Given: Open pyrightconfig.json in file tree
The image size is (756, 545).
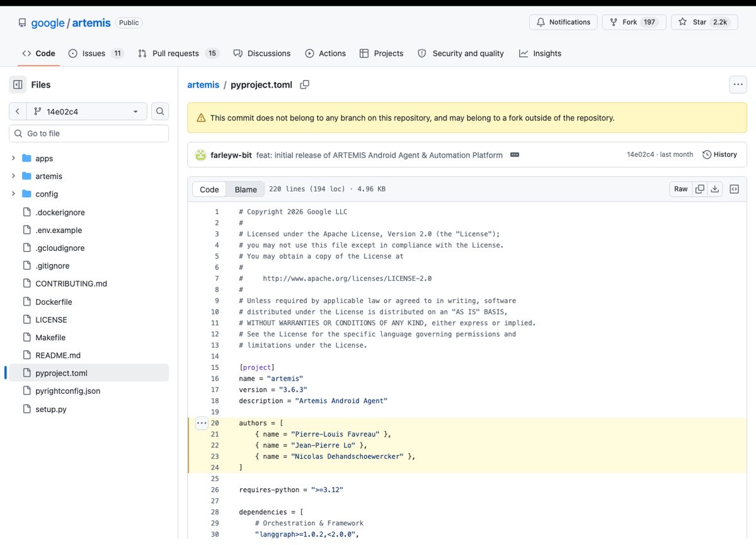Looking at the screenshot, I should click(x=67, y=391).
